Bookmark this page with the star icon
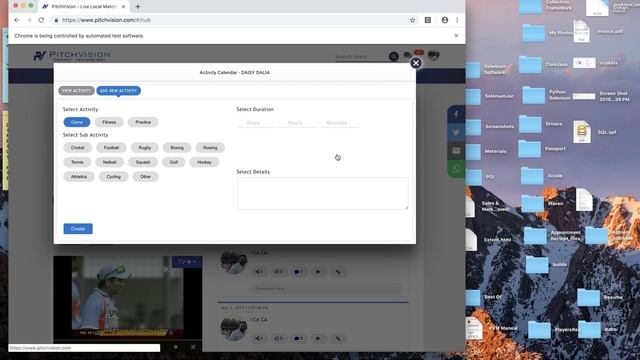 [412, 20]
